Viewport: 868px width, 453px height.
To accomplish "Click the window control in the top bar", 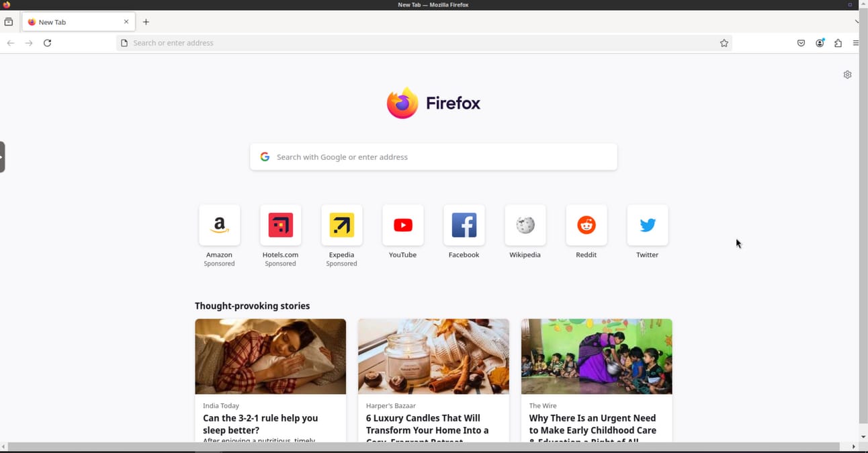I will [850, 5].
